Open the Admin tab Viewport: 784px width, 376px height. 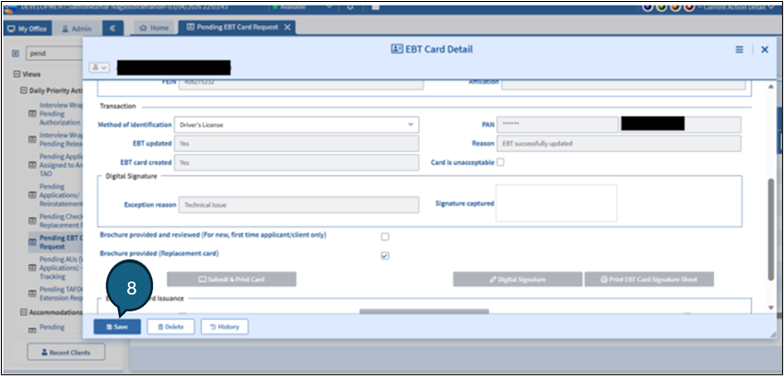(76, 28)
